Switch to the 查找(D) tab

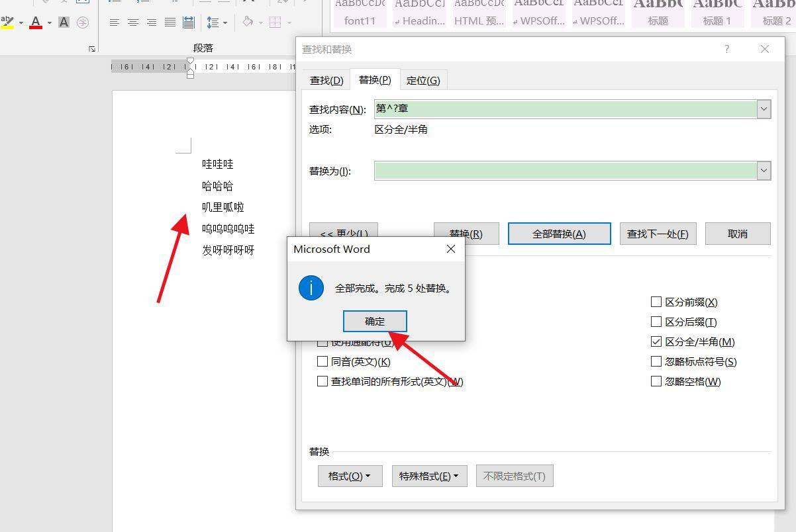pos(326,80)
